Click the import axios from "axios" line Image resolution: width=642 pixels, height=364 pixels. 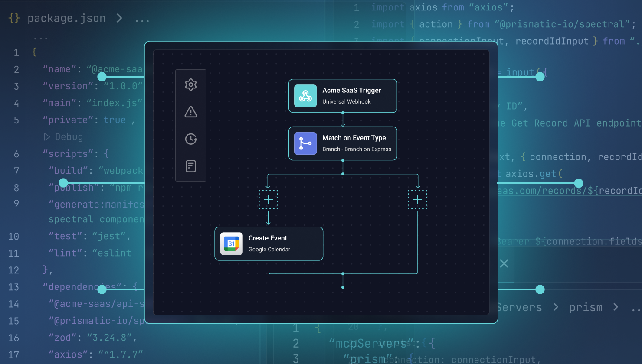tap(442, 7)
